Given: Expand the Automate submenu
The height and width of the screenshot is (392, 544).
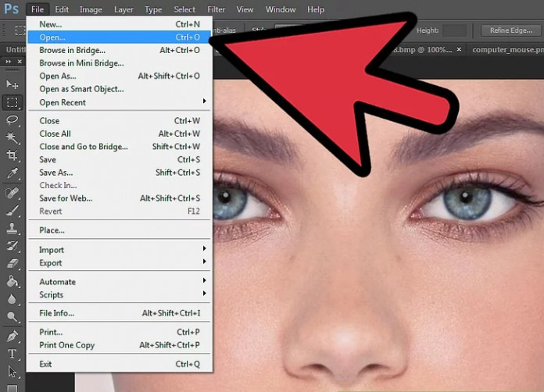Looking at the screenshot, I should [x=117, y=282].
